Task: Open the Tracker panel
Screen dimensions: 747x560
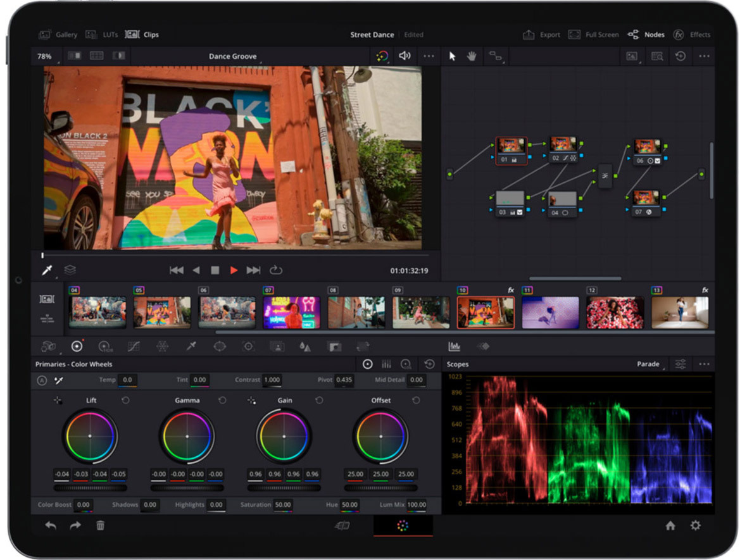Action: (248, 346)
